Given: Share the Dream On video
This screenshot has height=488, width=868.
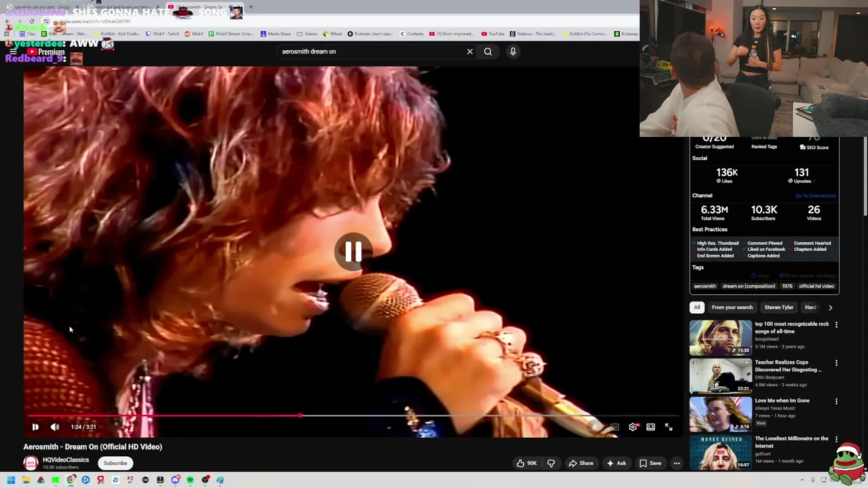Looking at the screenshot, I should coord(580,464).
